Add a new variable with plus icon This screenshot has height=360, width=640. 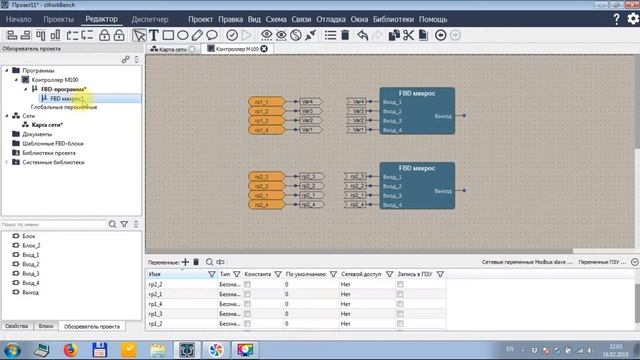(x=185, y=262)
